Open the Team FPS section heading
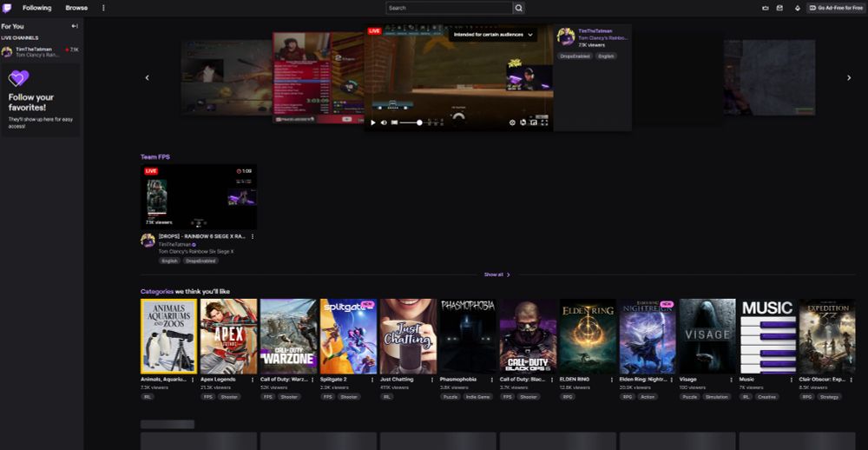This screenshot has height=450, width=868. pos(155,157)
